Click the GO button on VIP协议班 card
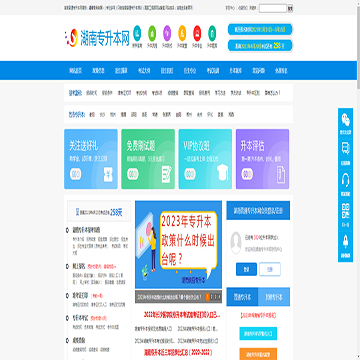 pos(190,174)
